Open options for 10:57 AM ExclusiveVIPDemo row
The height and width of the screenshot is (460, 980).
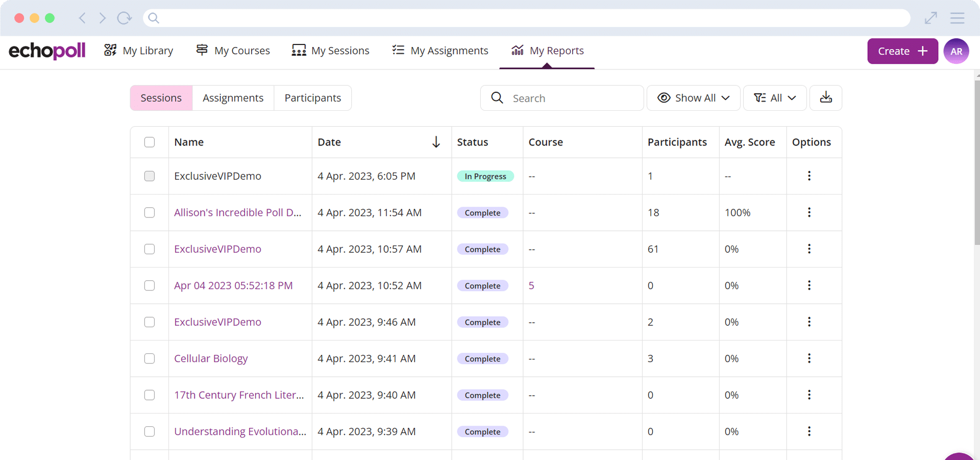pos(809,249)
